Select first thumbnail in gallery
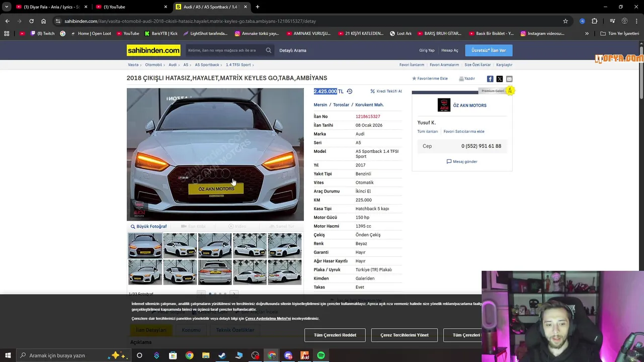 coord(145,245)
